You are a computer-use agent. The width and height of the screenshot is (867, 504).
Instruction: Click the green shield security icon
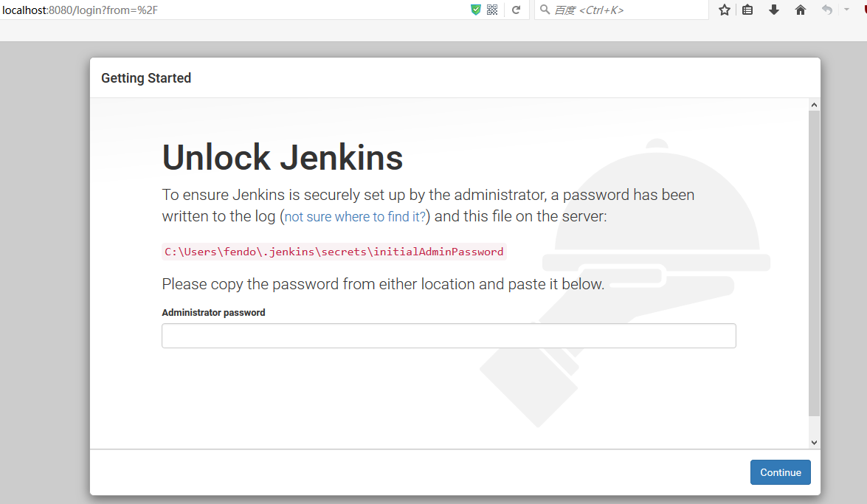point(475,10)
